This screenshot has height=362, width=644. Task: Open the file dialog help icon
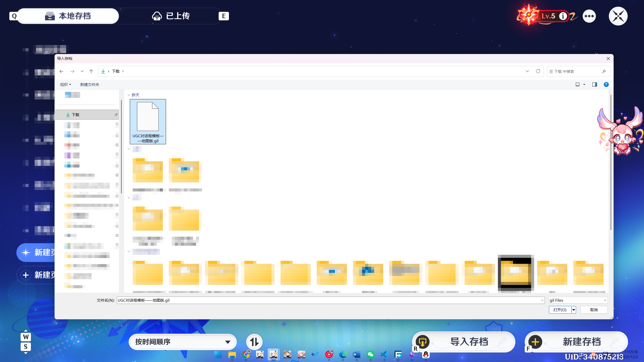point(606,84)
